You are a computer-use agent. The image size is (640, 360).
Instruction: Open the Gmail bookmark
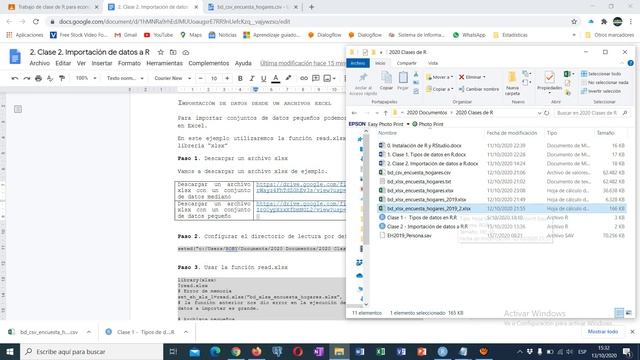click(126, 35)
